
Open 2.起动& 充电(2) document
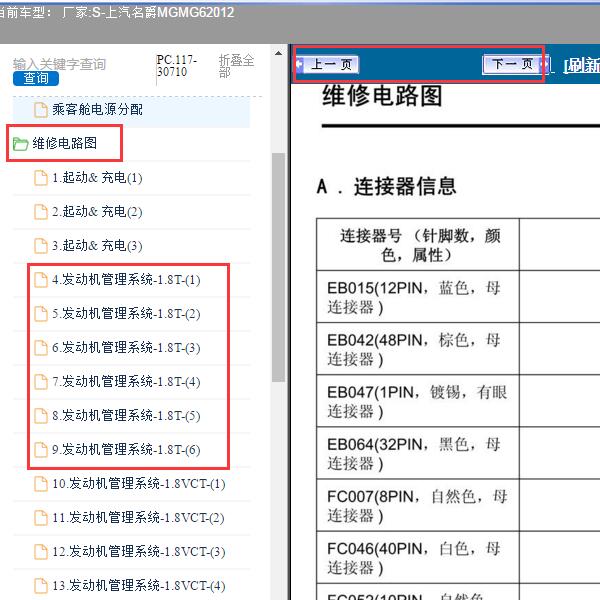[x=97, y=212]
